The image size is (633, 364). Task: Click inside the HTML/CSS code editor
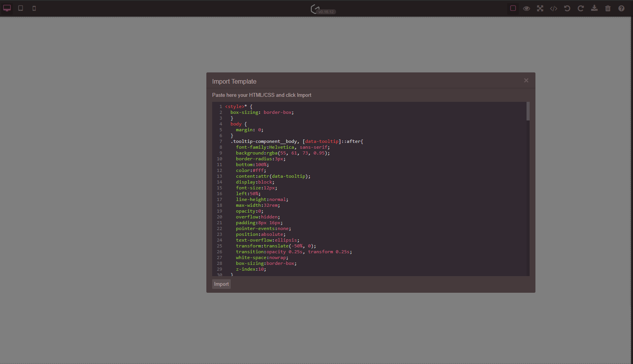(368, 190)
